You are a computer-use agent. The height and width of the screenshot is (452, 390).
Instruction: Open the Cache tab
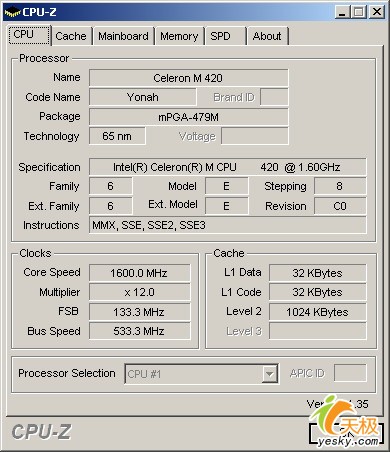(x=71, y=36)
